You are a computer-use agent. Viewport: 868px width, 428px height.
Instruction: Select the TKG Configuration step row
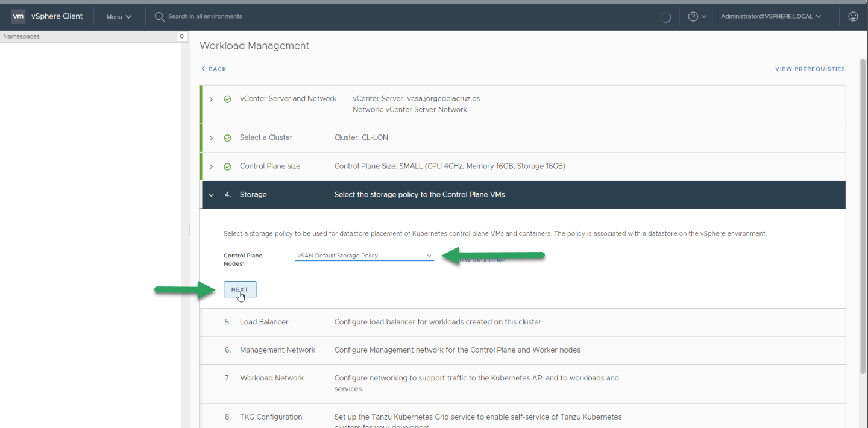pos(523,416)
